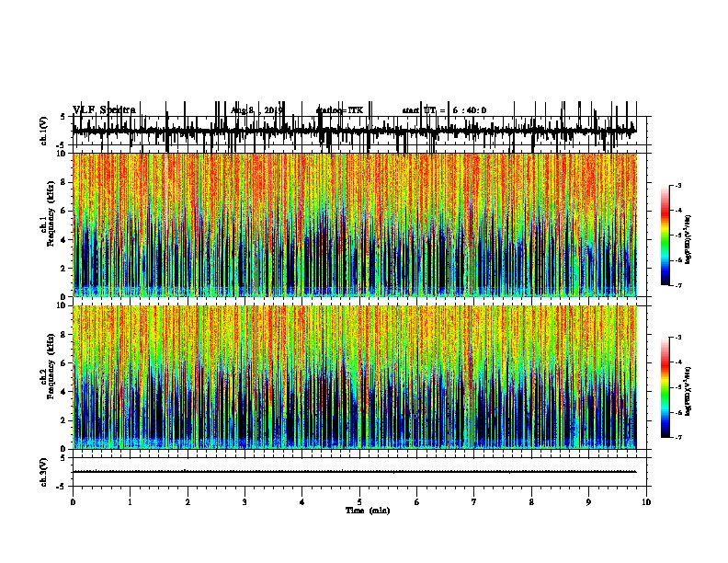Click the "4" kHz tick on ch.2 spectrogram
728x563 pixels.
(64, 392)
